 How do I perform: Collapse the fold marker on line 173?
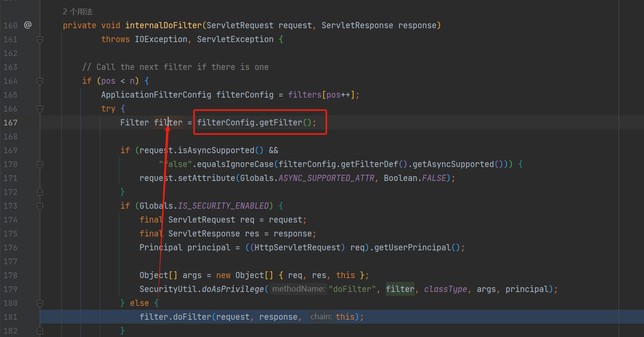click(40, 206)
